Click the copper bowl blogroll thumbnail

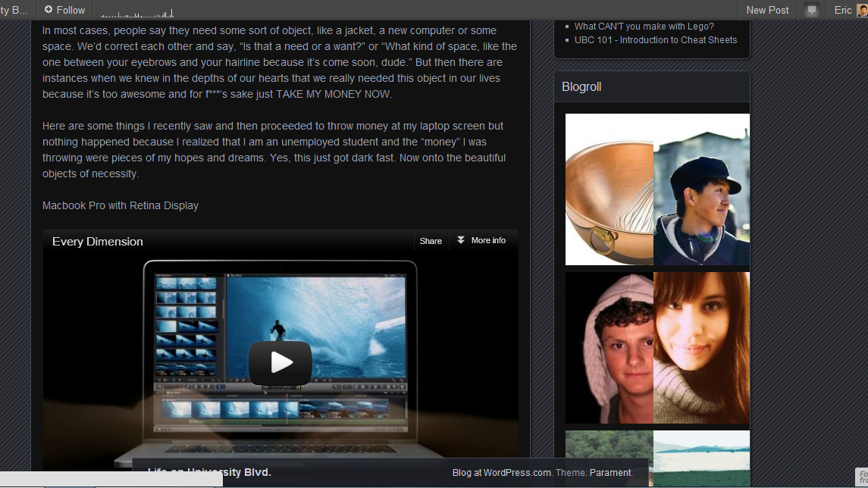tap(609, 189)
